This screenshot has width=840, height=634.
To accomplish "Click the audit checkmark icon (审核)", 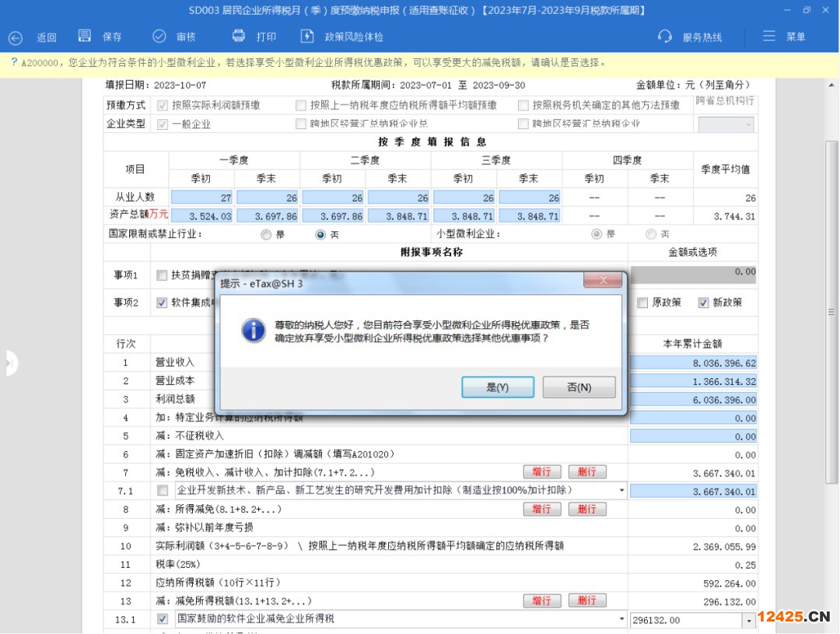I will [x=159, y=37].
